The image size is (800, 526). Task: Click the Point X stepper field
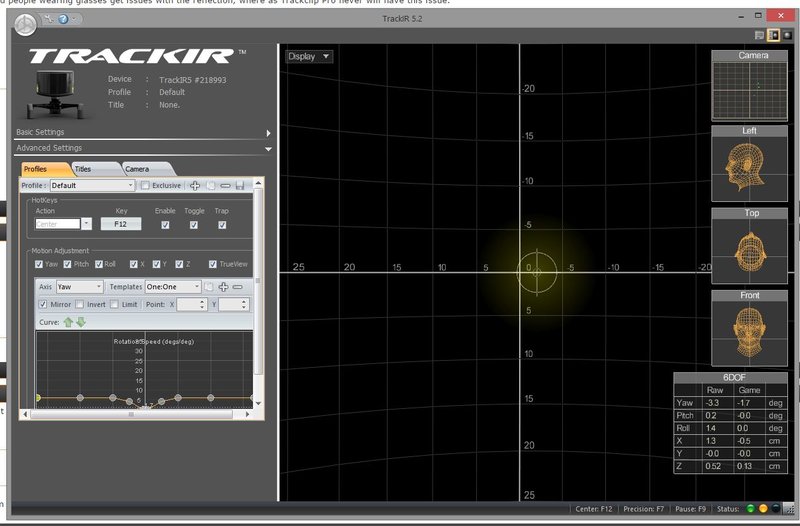click(x=191, y=305)
